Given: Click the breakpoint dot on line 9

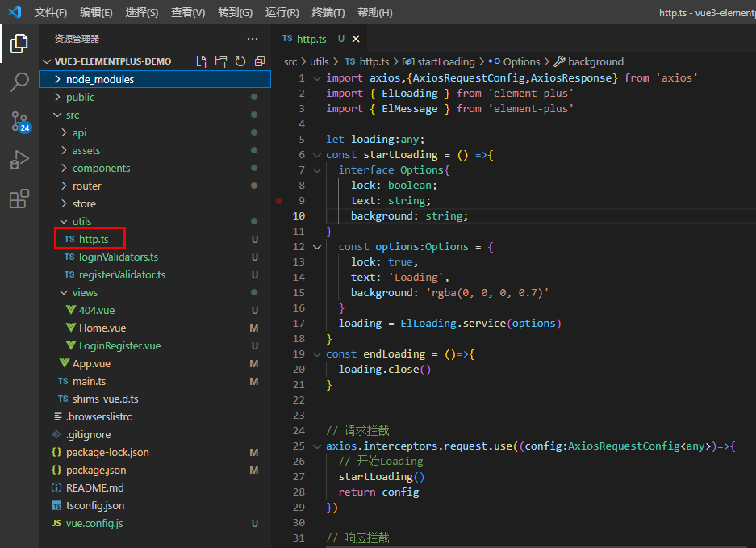Looking at the screenshot, I should [x=278, y=201].
